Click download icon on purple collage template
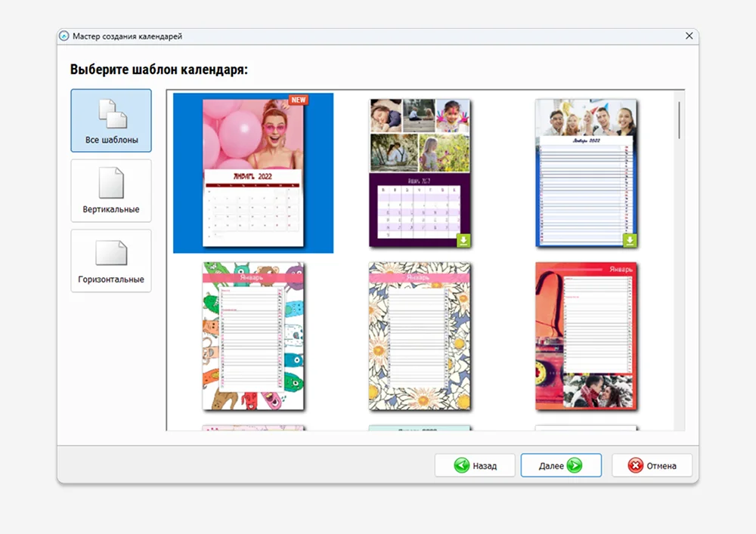Image resolution: width=756 pixels, height=534 pixels. [463, 240]
